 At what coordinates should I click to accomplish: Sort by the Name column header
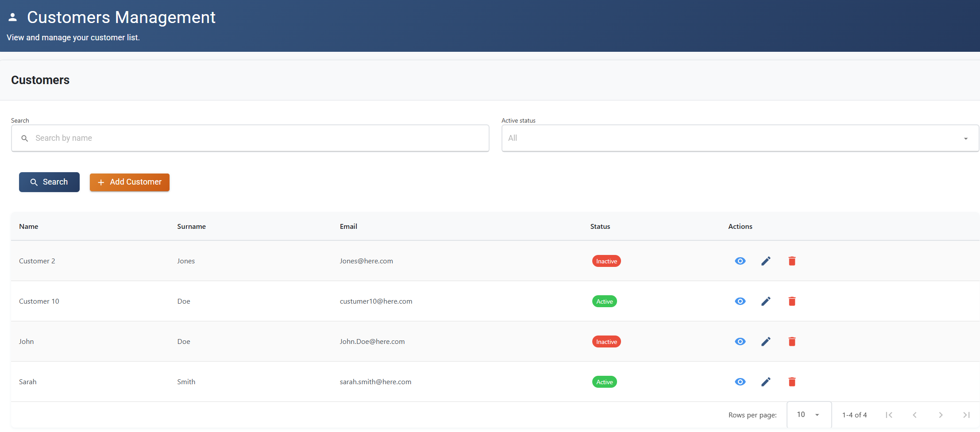(29, 227)
